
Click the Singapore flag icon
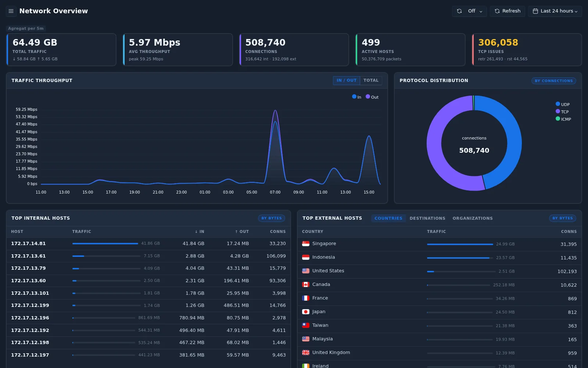click(x=306, y=244)
